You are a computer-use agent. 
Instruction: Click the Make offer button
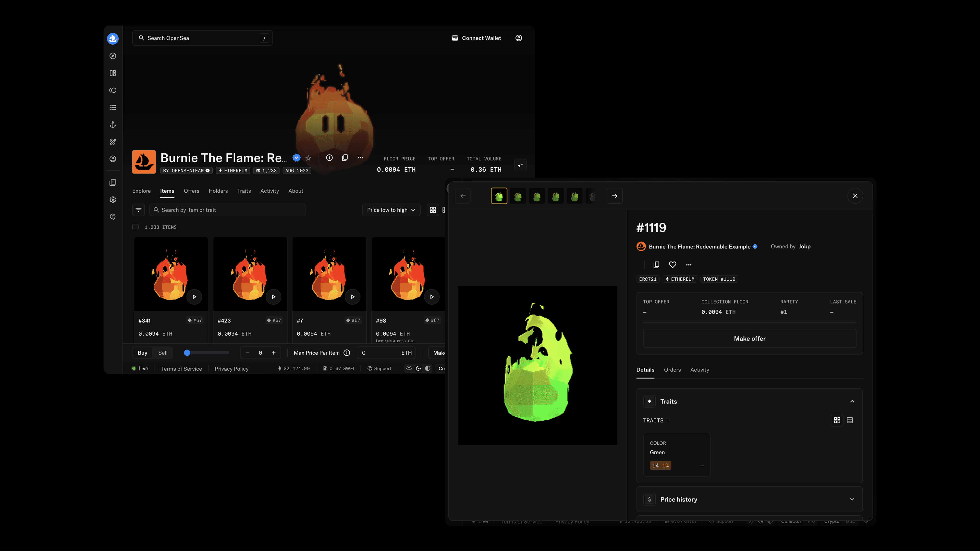coord(750,339)
